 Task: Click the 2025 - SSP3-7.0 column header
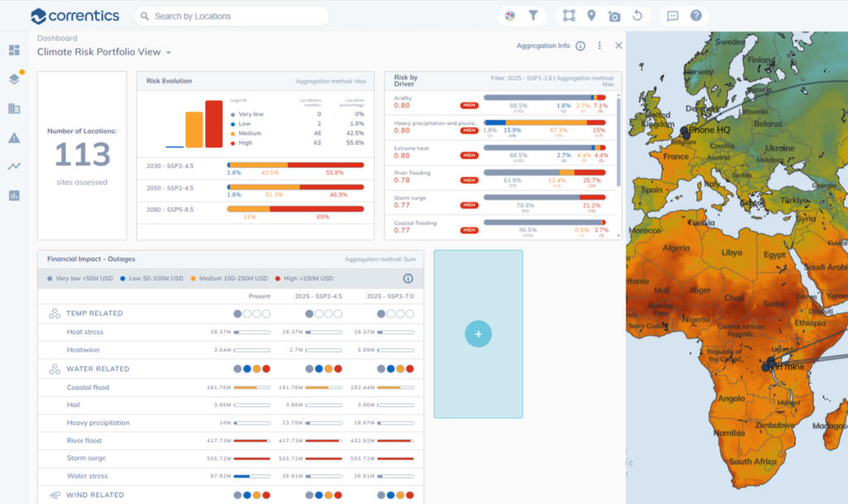point(390,296)
